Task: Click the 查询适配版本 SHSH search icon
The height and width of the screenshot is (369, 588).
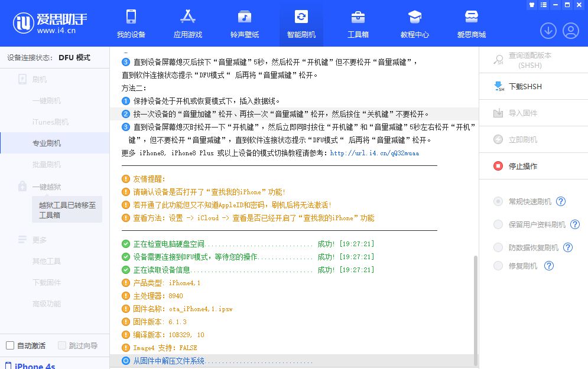Action: 498,60
